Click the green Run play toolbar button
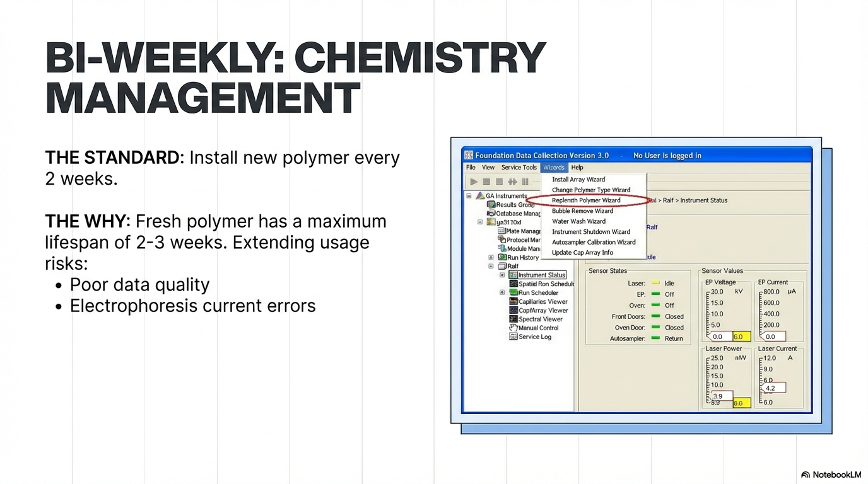This screenshot has width=868, height=484. (x=474, y=181)
